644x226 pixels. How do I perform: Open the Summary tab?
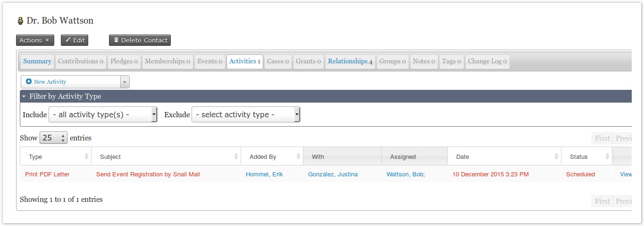point(37,61)
